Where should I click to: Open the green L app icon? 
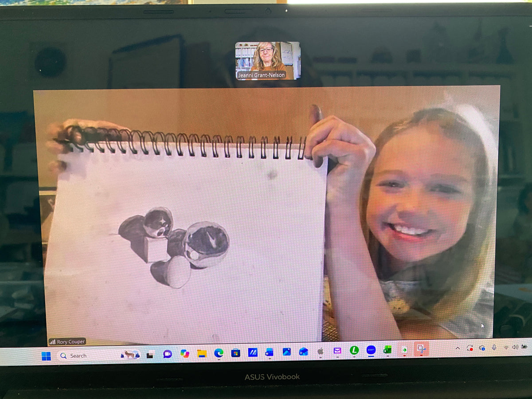(x=354, y=351)
